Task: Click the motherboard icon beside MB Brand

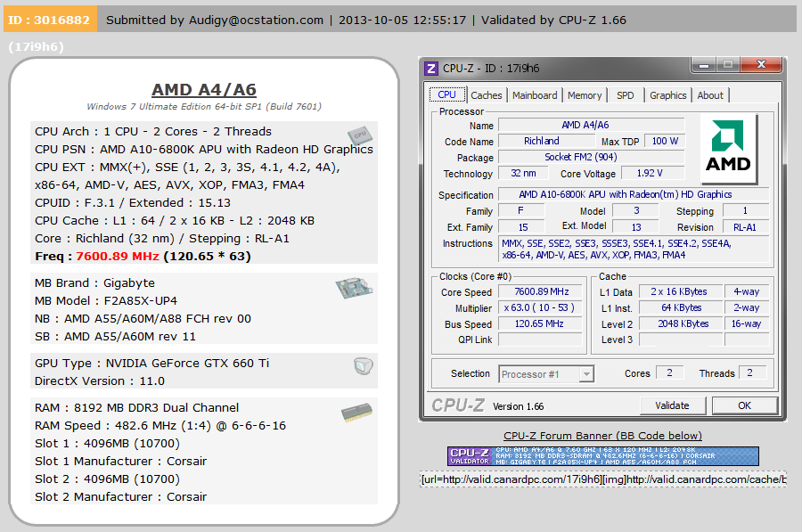Action: coord(354,288)
